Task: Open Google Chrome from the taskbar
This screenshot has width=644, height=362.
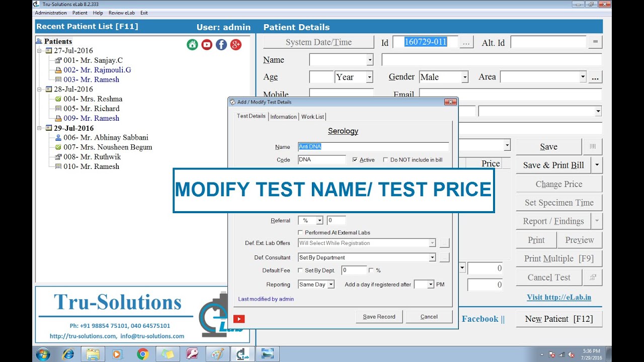Action: pos(142,354)
